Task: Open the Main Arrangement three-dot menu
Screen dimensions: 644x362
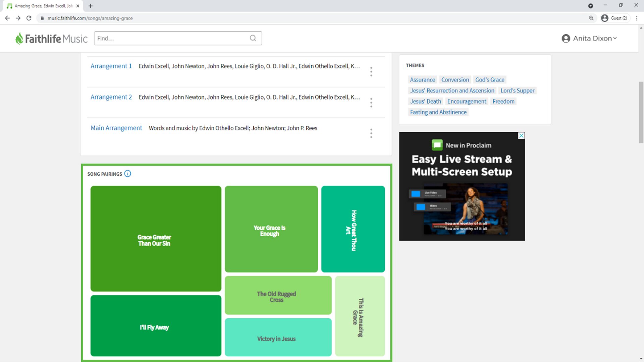Action: pos(371,133)
